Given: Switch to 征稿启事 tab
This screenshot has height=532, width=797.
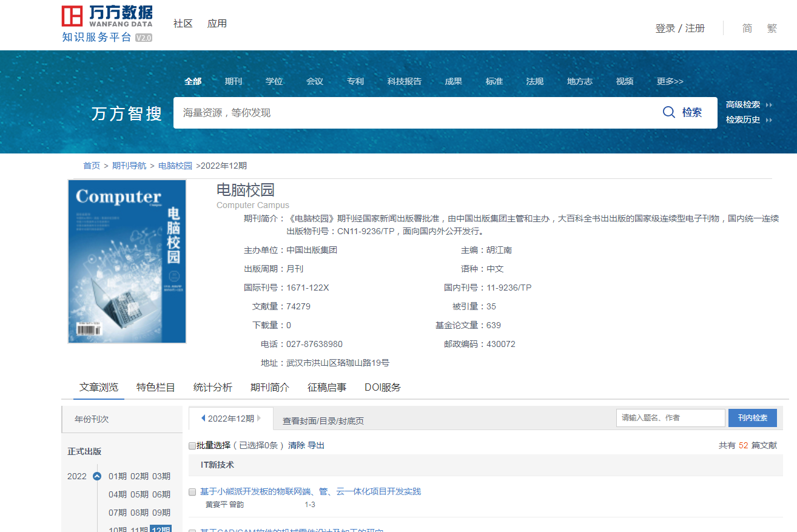Looking at the screenshot, I should pyautogui.click(x=327, y=387).
